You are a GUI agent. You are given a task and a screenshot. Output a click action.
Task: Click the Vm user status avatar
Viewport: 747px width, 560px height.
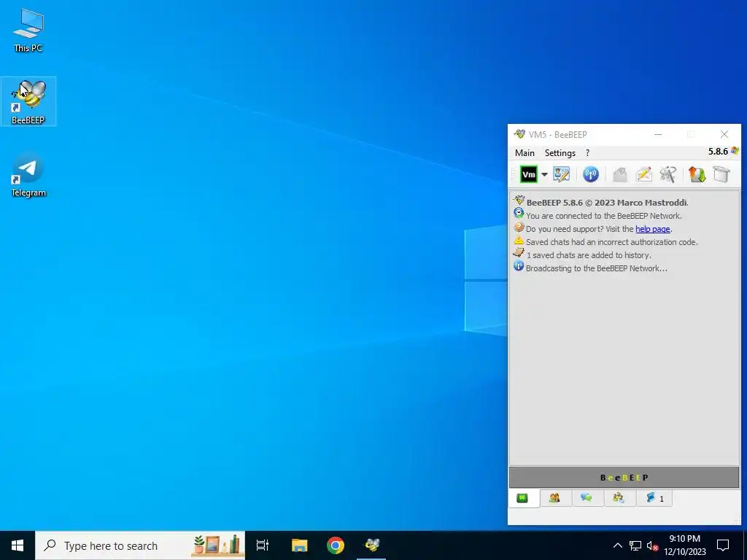coord(529,174)
